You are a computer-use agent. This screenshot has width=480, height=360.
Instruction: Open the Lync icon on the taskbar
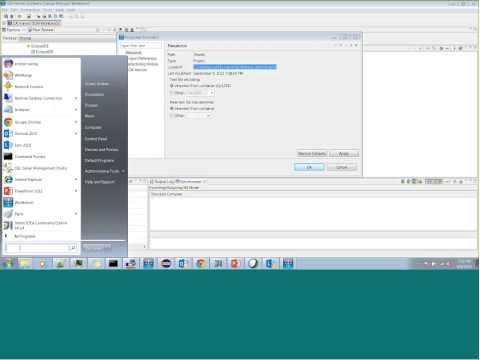click(x=271, y=264)
